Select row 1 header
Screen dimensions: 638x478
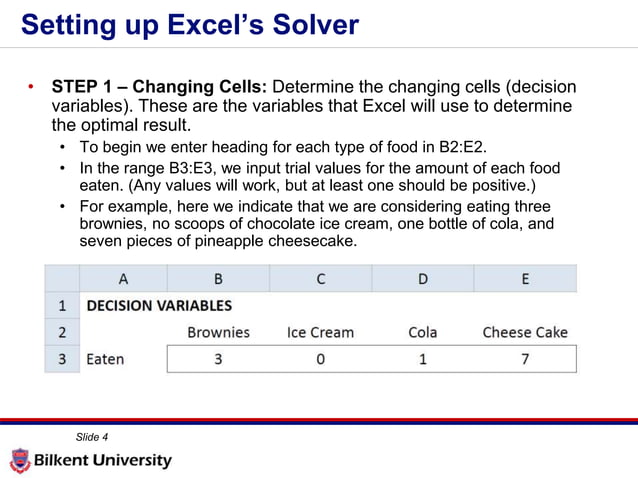(61, 306)
